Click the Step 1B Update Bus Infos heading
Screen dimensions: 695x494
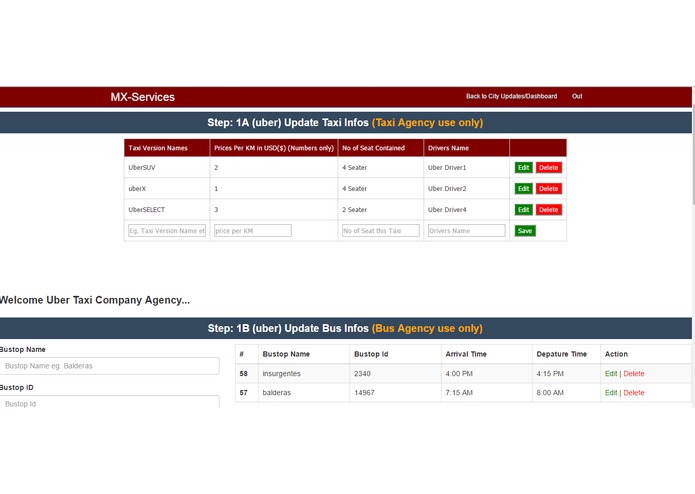click(x=345, y=328)
